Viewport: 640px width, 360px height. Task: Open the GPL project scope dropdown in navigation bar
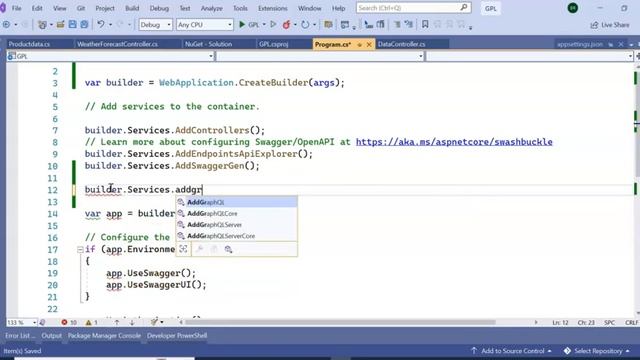(x=110, y=56)
